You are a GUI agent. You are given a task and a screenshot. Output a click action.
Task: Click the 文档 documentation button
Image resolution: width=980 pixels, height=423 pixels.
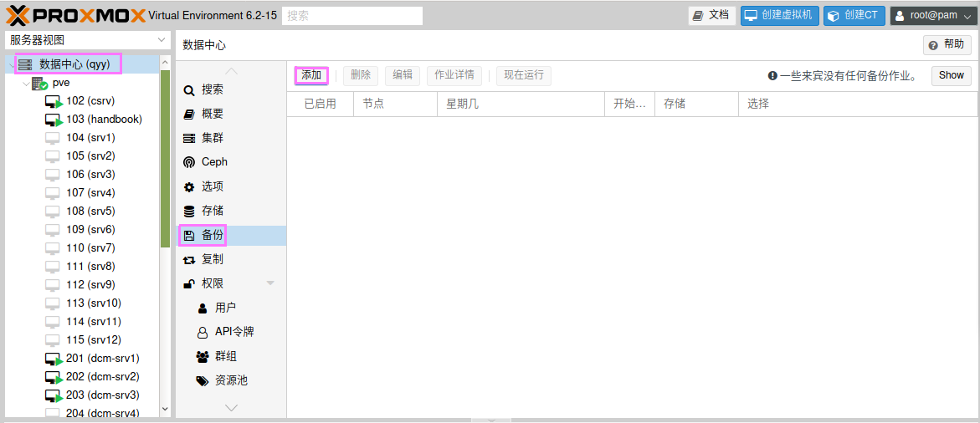712,16
